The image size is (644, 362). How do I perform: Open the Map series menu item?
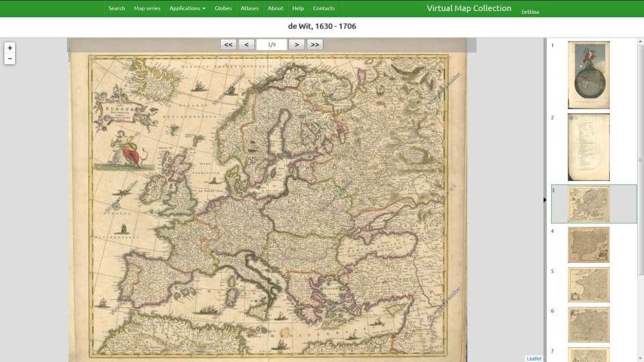point(147,8)
